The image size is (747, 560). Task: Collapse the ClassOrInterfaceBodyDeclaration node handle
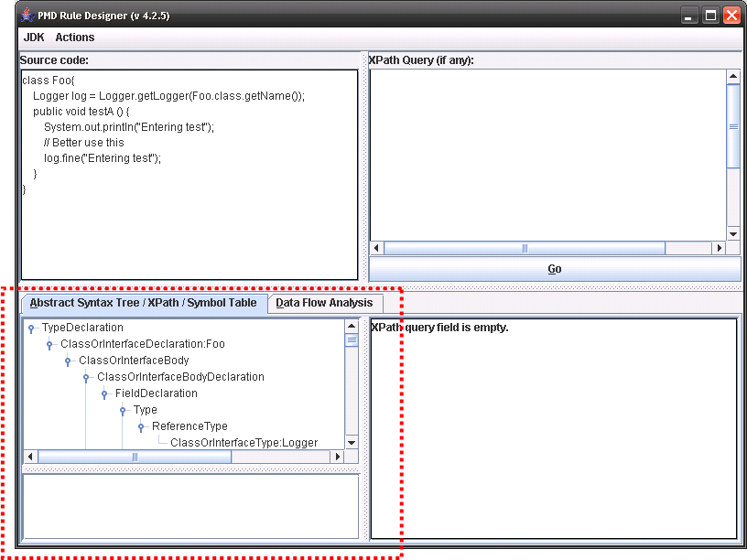pyautogui.click(x=84, y=377)
